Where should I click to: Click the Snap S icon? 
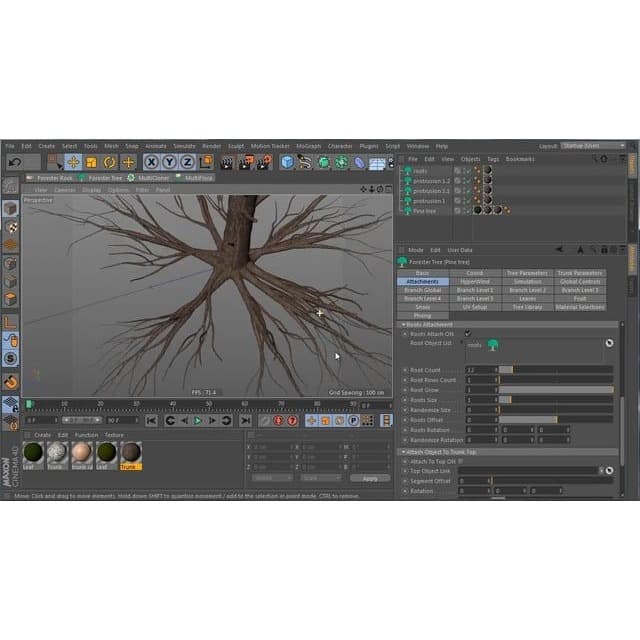[x=11, y=358]
